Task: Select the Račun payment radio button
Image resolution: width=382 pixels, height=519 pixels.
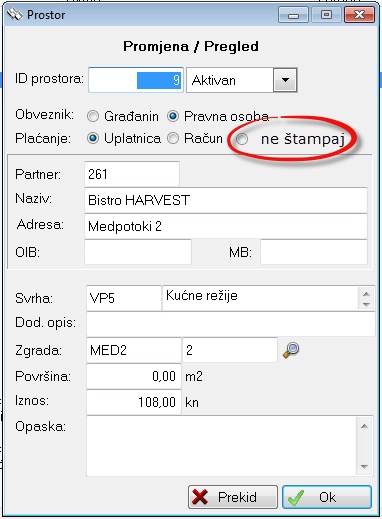Action: 173,138
